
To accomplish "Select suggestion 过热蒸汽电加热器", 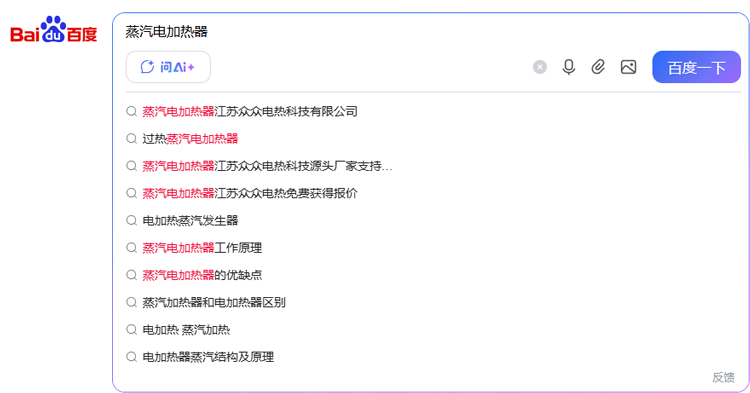I will [190, 139].
